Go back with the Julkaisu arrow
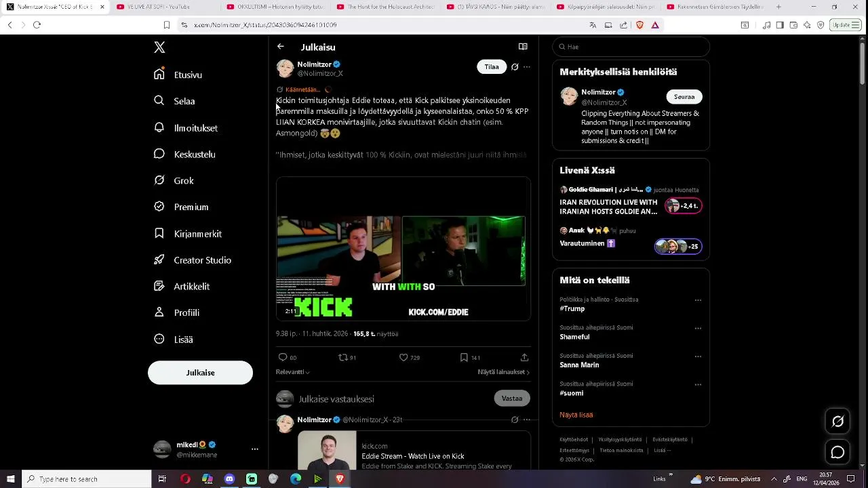The height and width of the screenshot is (488, 868). (x=281, y=47)
